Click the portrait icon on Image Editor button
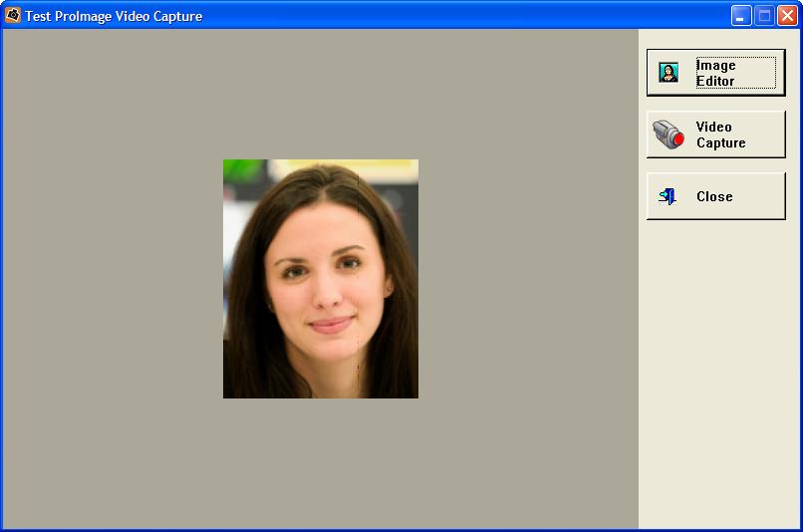 coord(669,73)
